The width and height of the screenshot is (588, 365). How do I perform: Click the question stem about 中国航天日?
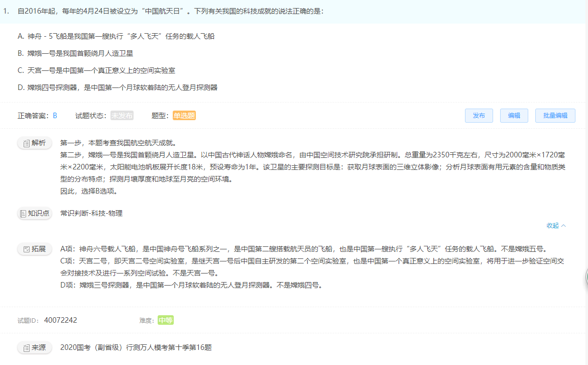tap(171, 11)
